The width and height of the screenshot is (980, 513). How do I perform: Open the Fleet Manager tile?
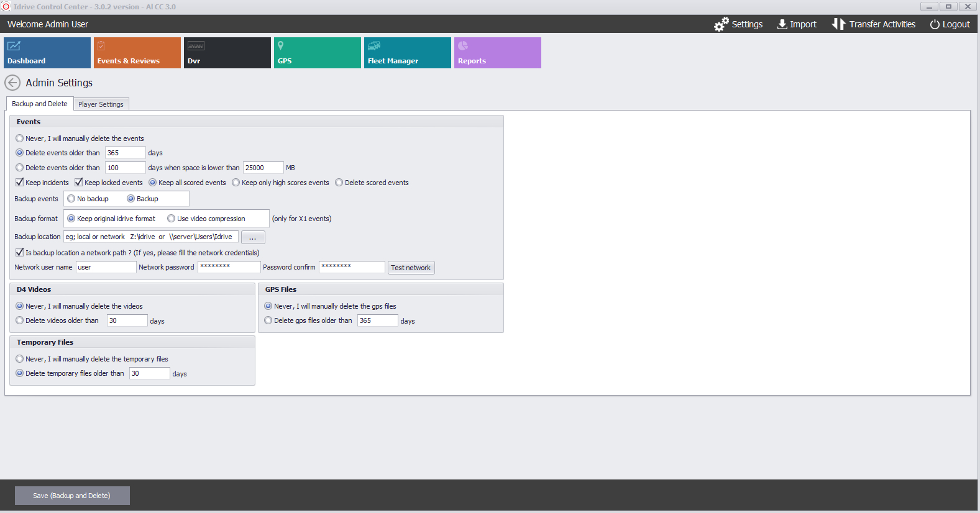[x=408, y=53]
